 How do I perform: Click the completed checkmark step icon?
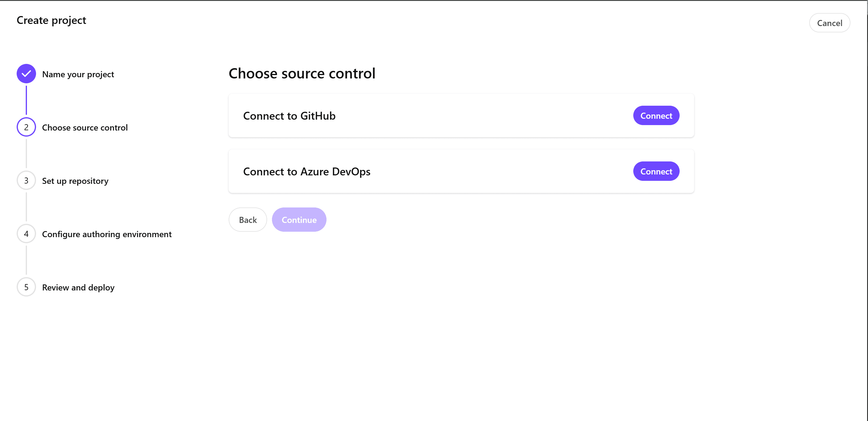click(26, 74)
